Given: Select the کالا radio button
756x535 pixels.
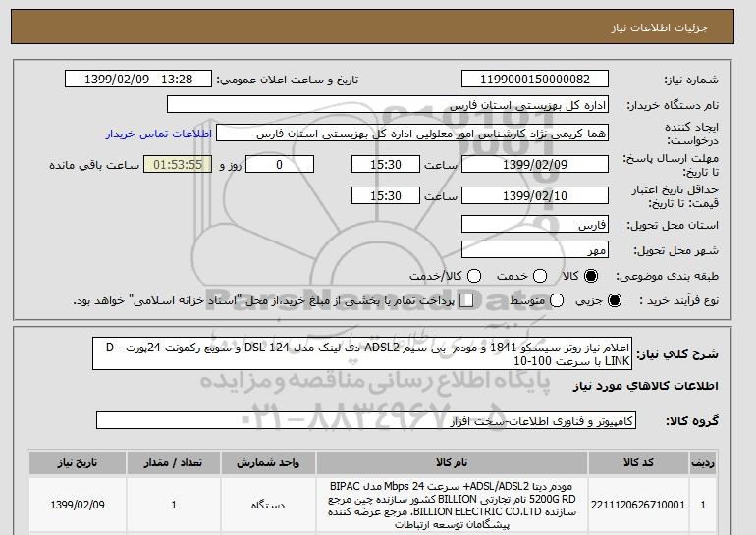Looking at the screenshot, I should pyautogui.click(x=591, y=276).
